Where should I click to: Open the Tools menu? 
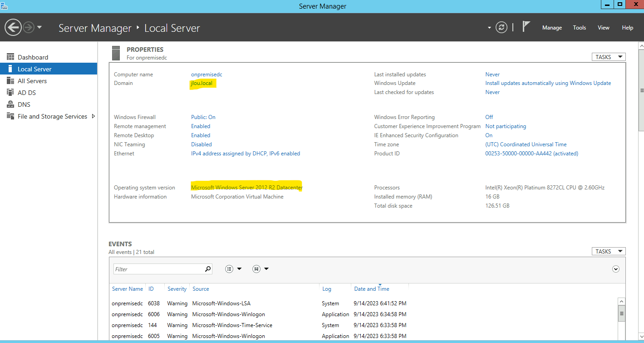click(580, 28)
